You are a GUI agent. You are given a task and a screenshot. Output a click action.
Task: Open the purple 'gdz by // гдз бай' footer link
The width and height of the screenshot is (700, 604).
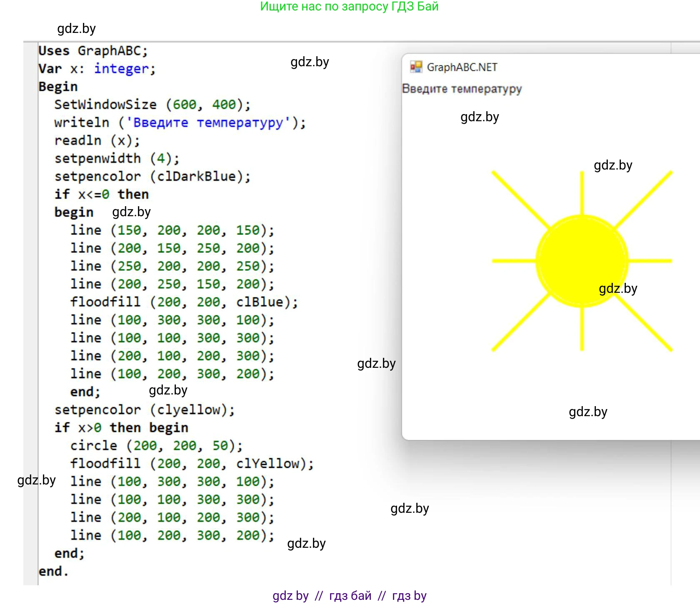point(349,596)
